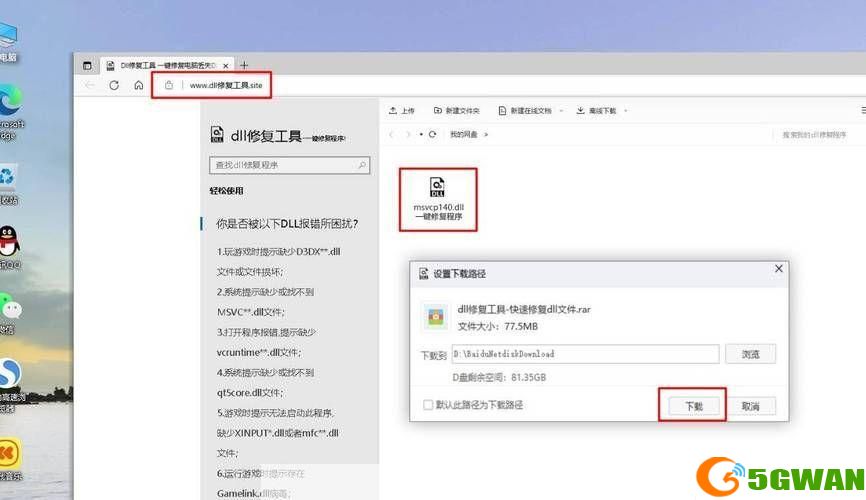The width and height of the screenshot is (866, 500).
Task: Reload the page with browser refresh icon
Action: click(114, 85)
